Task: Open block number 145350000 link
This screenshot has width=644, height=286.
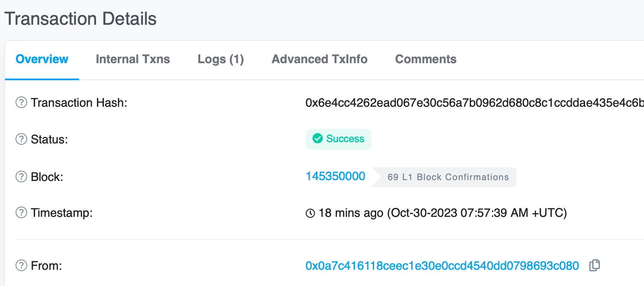Action: coord(335,176)
